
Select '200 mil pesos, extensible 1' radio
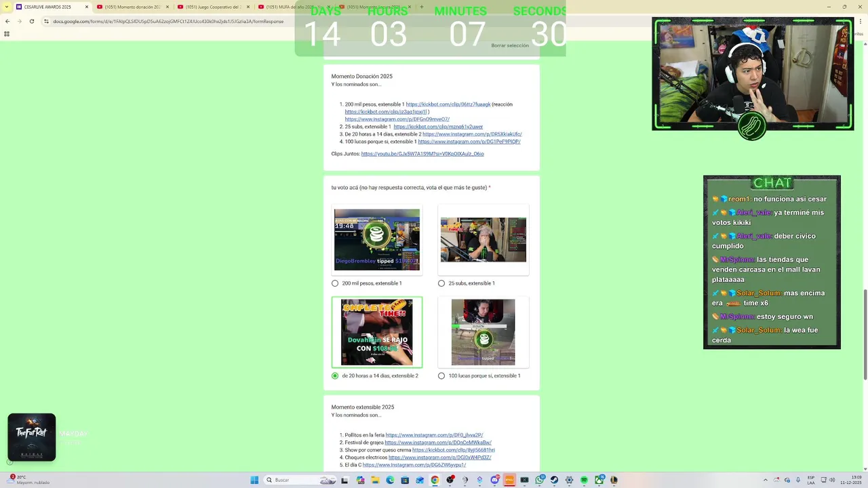335,283
